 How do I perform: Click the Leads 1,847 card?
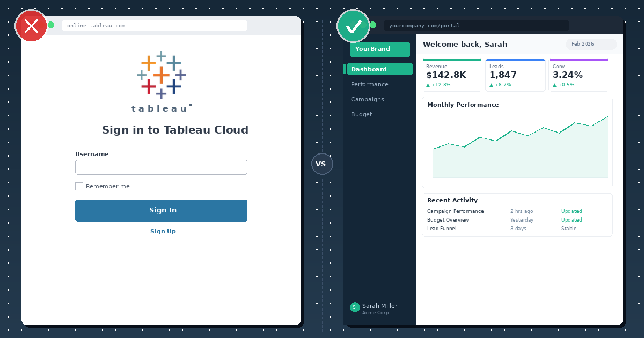click(x=515, y=75)
